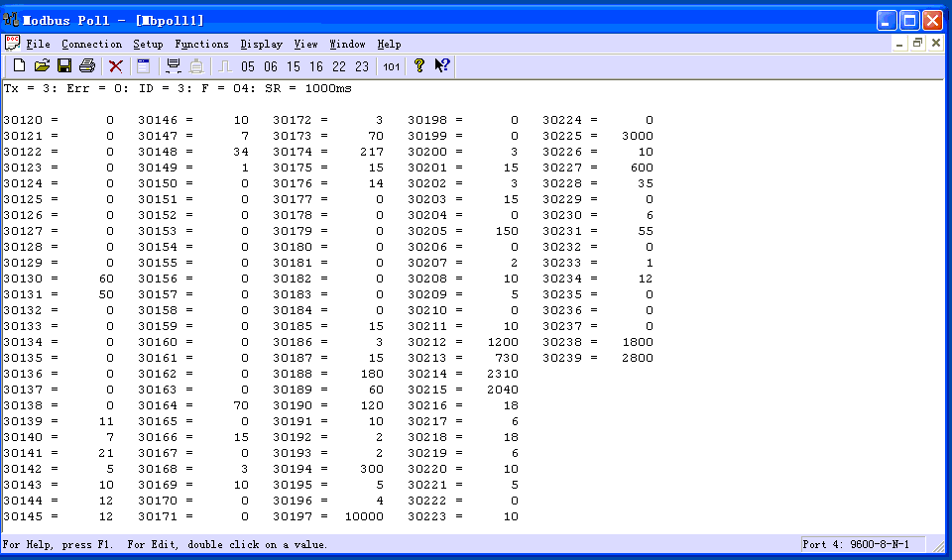Click function 05 write single coil button

[x=248, y=66]
